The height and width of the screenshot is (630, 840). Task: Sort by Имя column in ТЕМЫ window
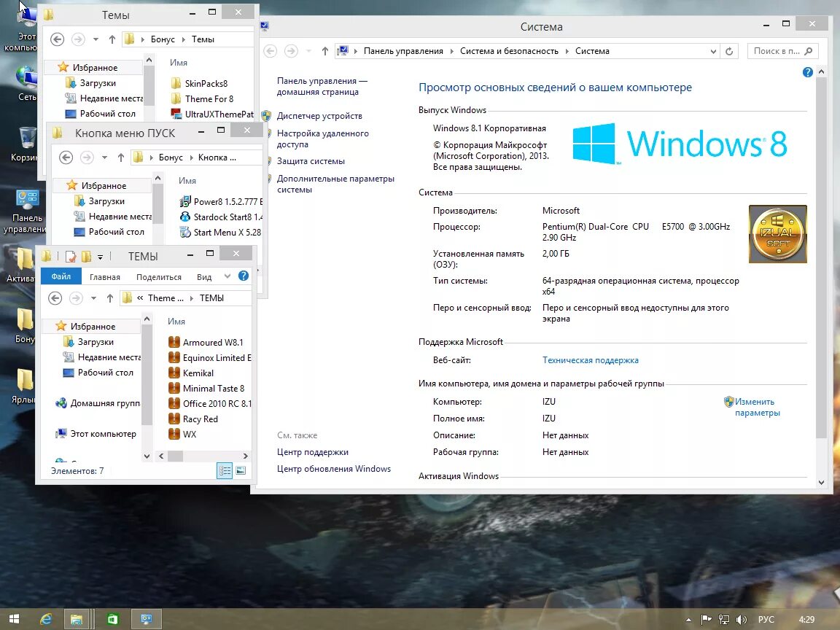[x=176, y=322]
